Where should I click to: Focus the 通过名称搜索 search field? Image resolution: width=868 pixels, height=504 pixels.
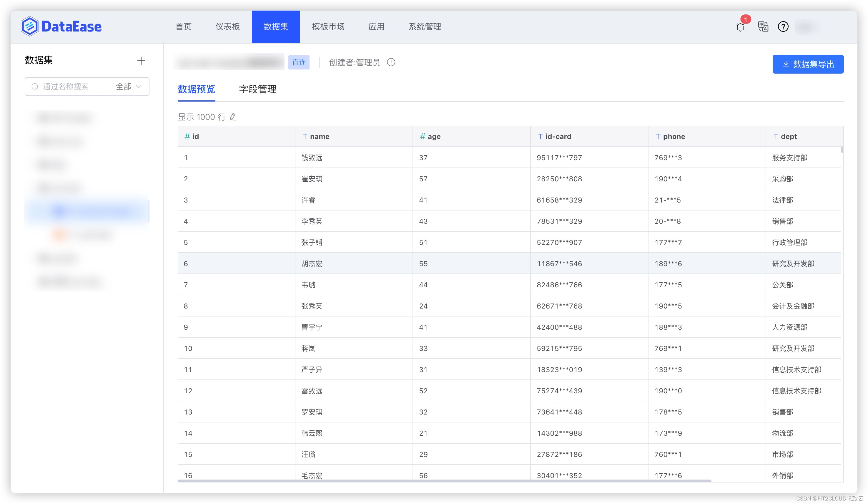[x=66, y=87]
